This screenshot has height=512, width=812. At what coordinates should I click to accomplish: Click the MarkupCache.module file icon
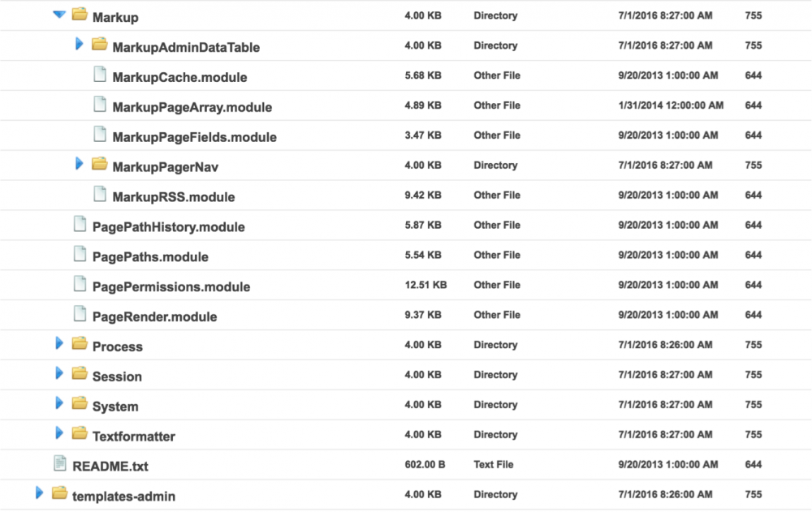tap(99, 75)
